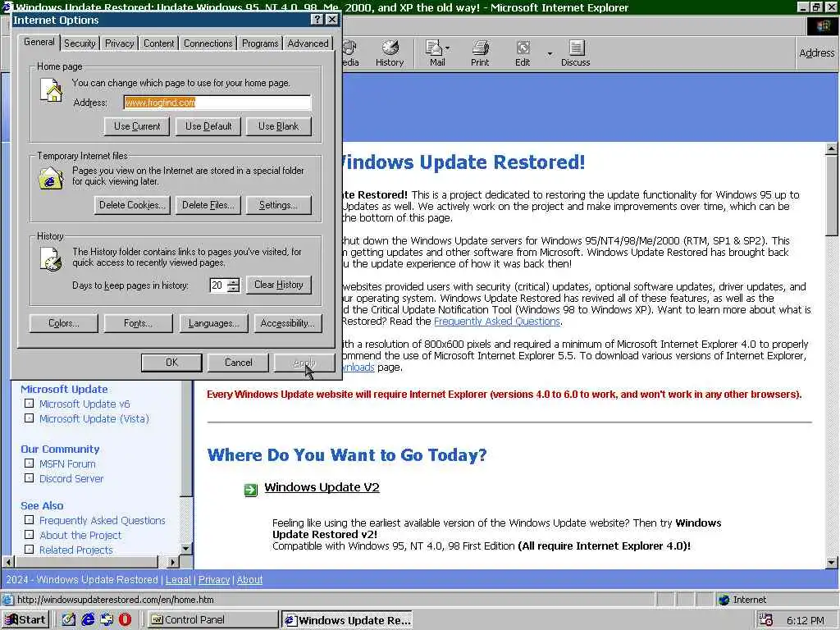This screenshot has height=630, width=840.
Task: Open the Start menu
Action: pos(25,619)
